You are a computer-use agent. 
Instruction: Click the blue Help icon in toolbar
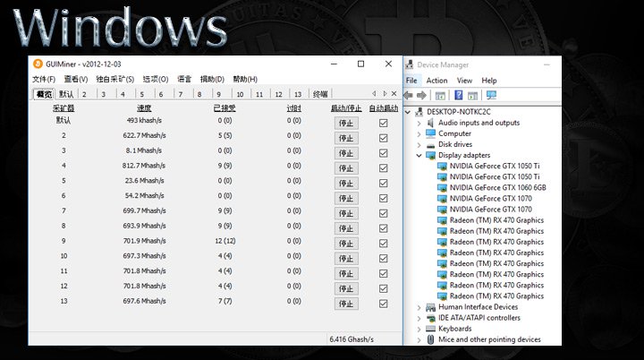click(x=459, y=95)
